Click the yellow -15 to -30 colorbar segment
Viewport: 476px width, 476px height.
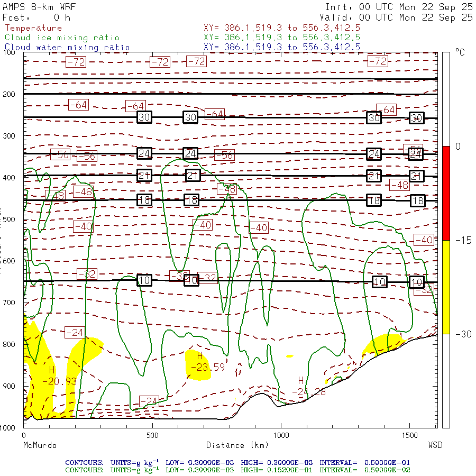[446, 287]
